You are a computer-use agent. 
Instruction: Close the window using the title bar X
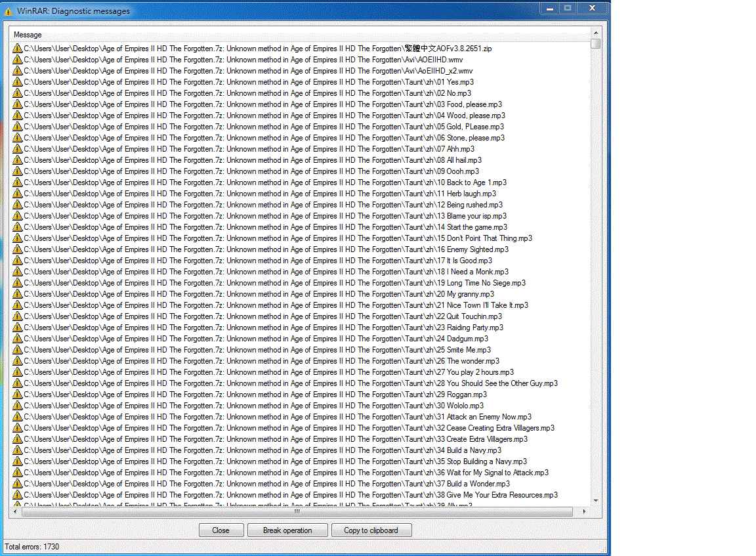[592, 8]
